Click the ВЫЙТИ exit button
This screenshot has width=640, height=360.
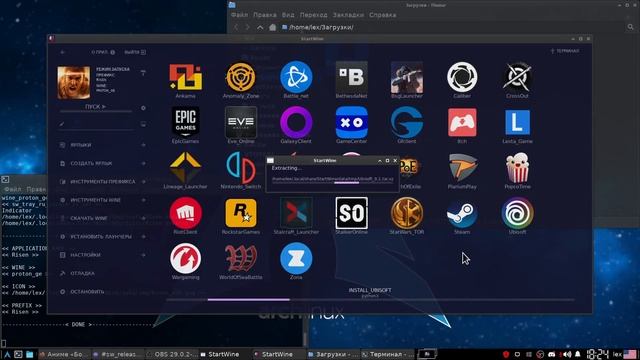[x=135, y=52]
